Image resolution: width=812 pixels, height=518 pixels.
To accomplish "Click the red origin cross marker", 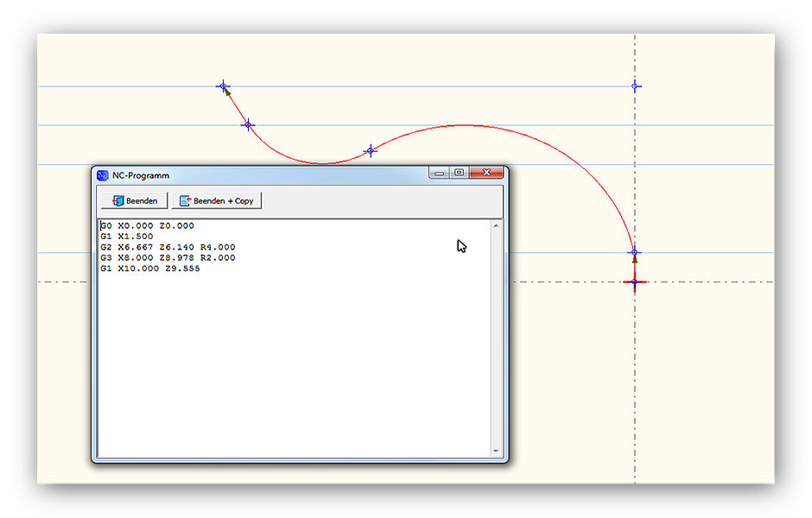I will pyautogui.click(x=634, y=281).
